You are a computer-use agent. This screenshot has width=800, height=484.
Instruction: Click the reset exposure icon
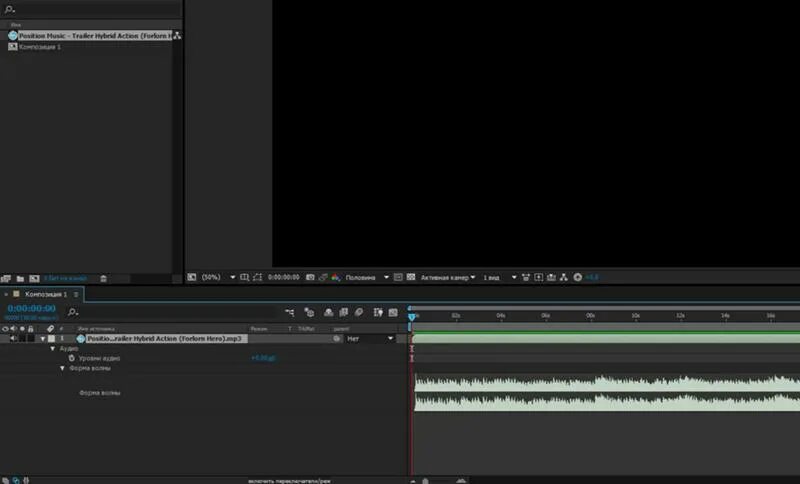click(578, 277)
